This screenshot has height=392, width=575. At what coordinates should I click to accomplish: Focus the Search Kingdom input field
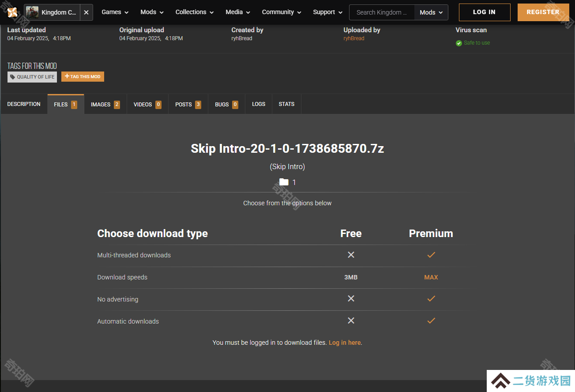click(x=382, y=12)
